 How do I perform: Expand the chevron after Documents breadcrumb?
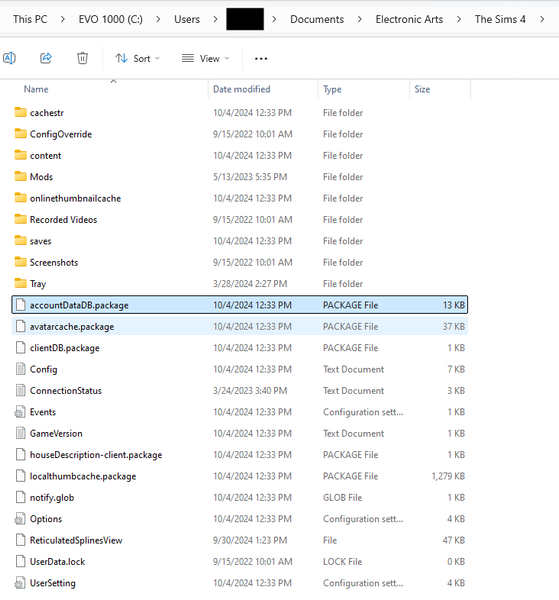[x=359, y=19]
